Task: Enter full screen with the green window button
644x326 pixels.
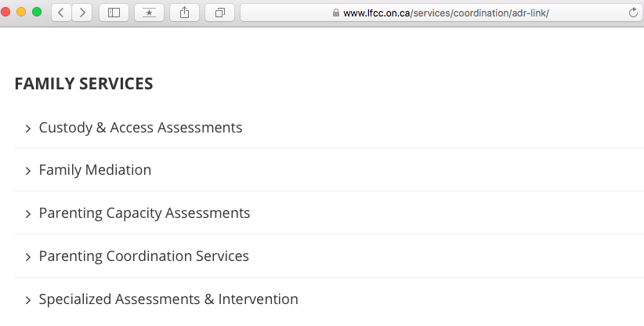Action: tap(37, 13)
